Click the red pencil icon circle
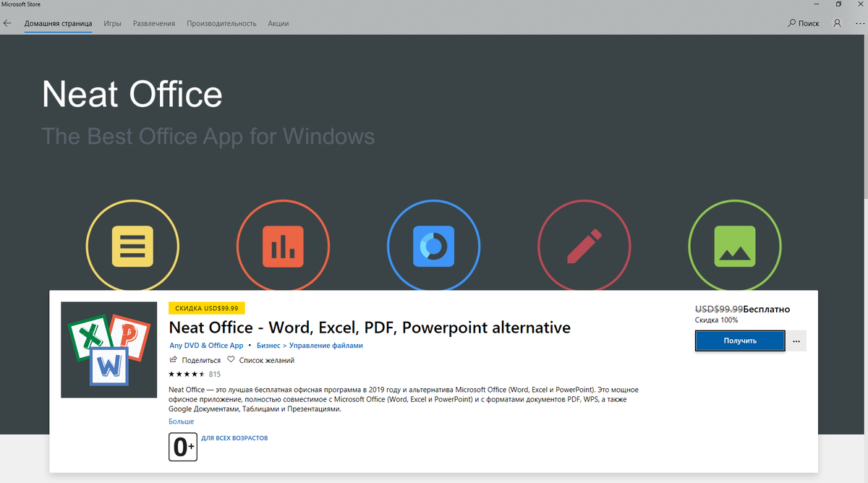868x483 pixels. tap(584, 246)
